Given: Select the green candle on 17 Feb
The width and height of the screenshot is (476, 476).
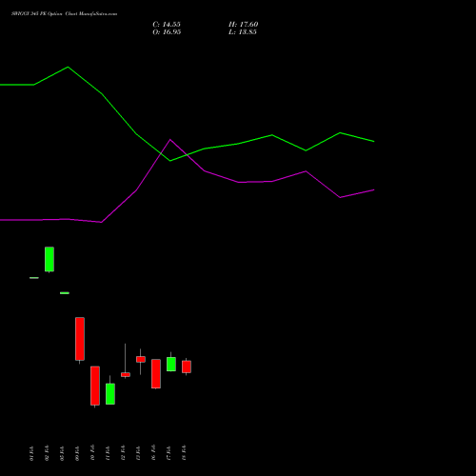Looking at the screenshot, I should click(x=171, y=364).
